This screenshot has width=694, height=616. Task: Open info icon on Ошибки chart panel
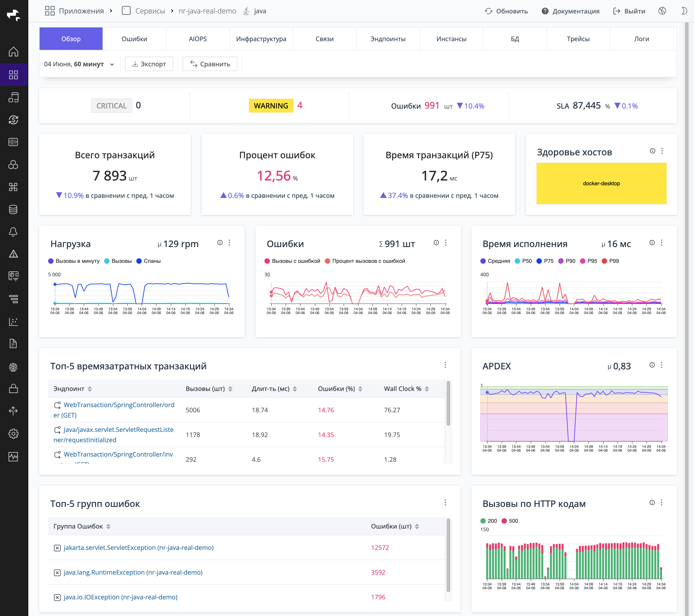pyautogui.click(x=436, y=243)
